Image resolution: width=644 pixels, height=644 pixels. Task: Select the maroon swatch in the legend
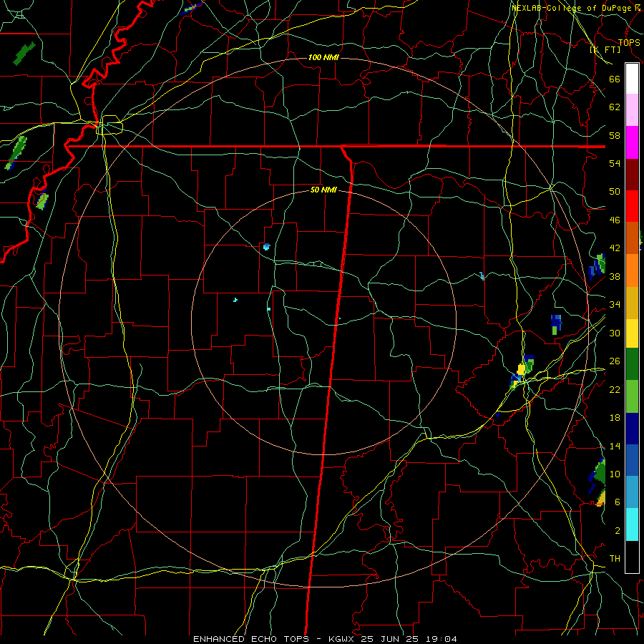[632, 175]
